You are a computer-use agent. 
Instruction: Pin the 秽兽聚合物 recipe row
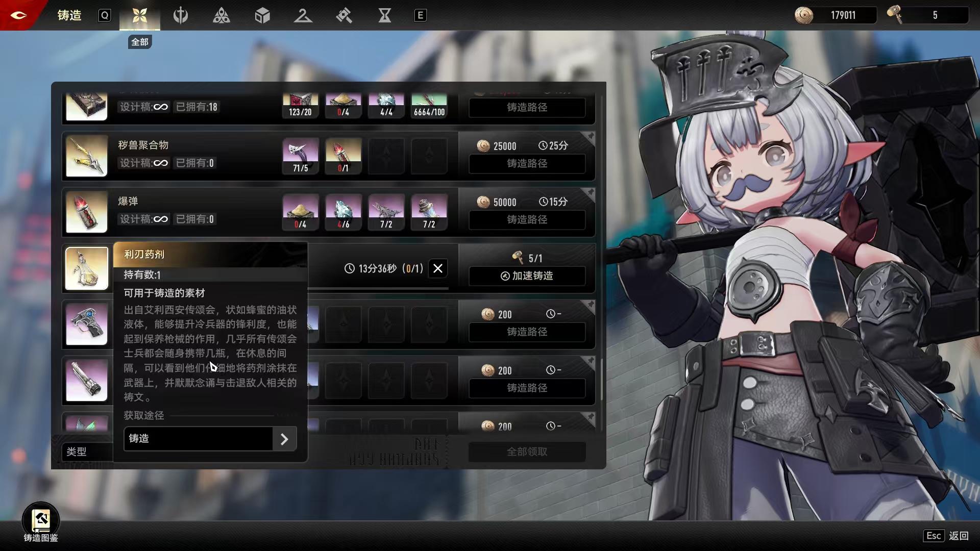[590, 136]
